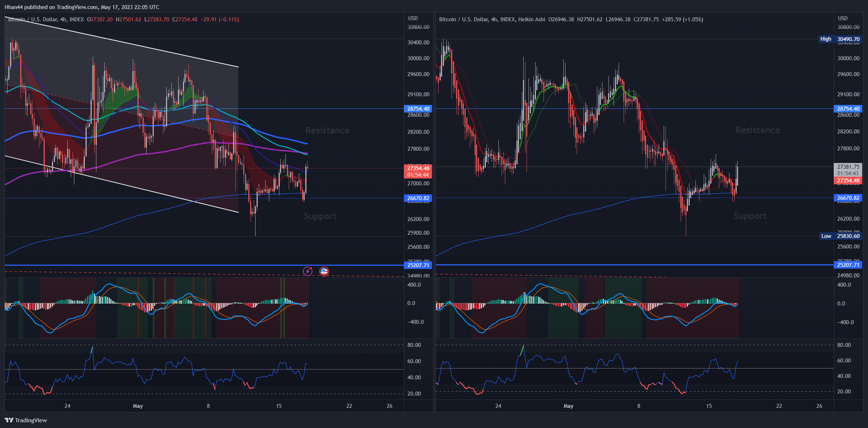Click the USD currency label on the candlestick chart

413,18
